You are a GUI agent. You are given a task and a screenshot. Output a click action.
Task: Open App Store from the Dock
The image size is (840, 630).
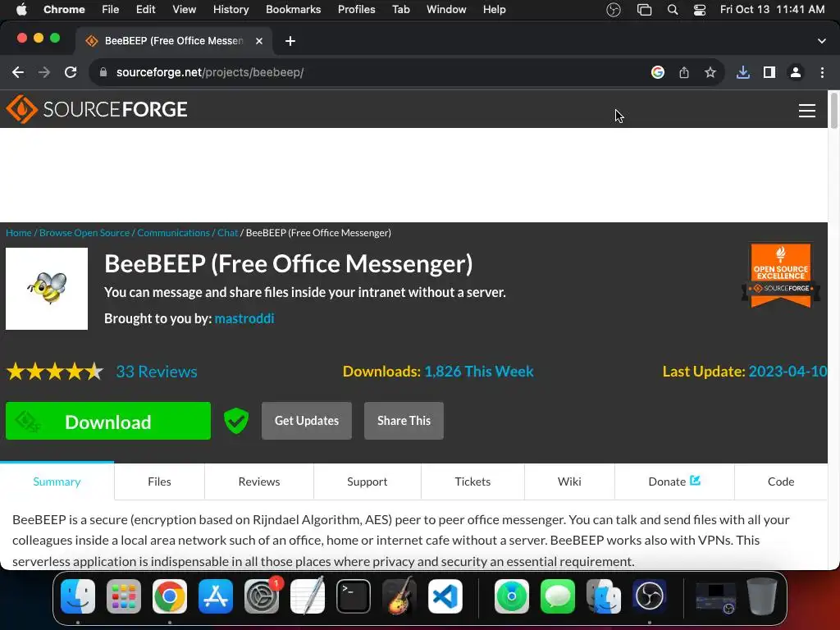pyautogui.click(x=216, y=596)
